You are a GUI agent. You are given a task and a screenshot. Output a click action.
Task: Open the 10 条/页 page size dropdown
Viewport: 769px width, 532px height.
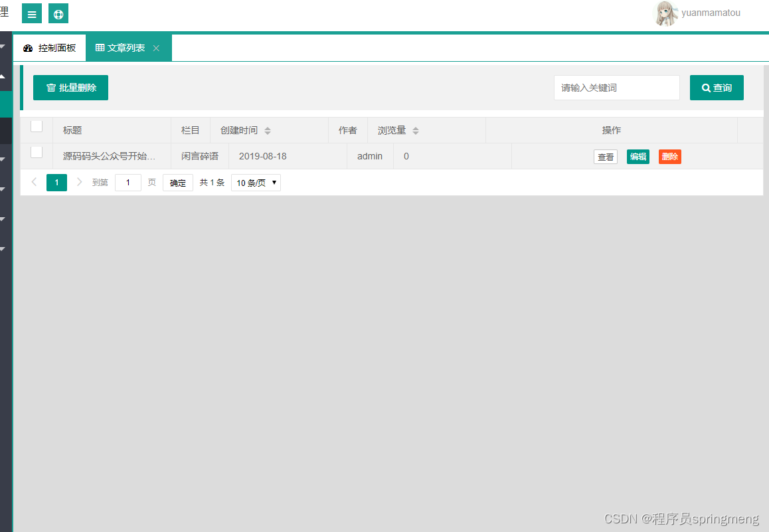point(256,183)
